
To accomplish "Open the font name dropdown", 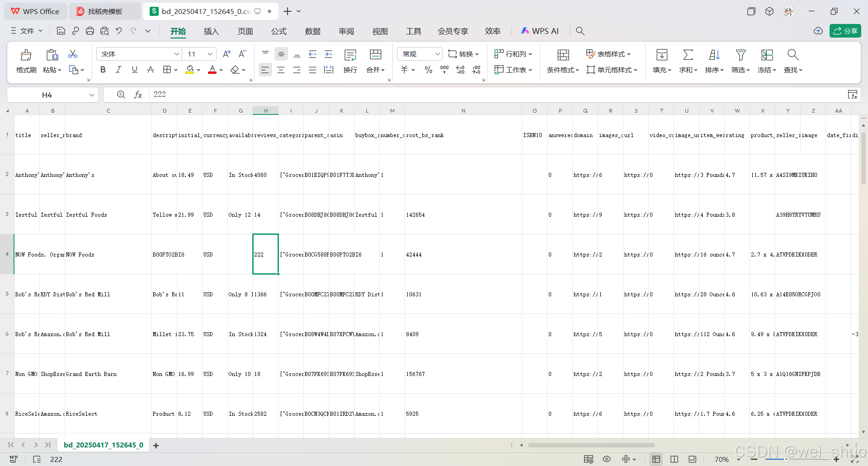I will pyautogui.click(x=176, y=54).
